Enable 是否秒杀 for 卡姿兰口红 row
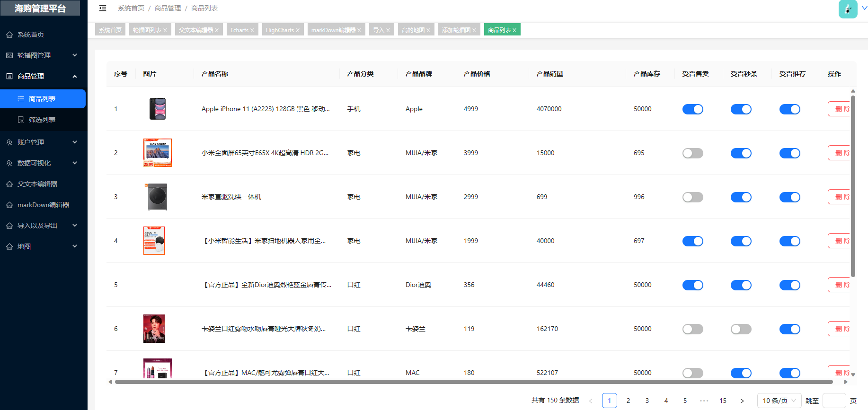The height and width of the screenshot is (410, 868). (741, 329)
